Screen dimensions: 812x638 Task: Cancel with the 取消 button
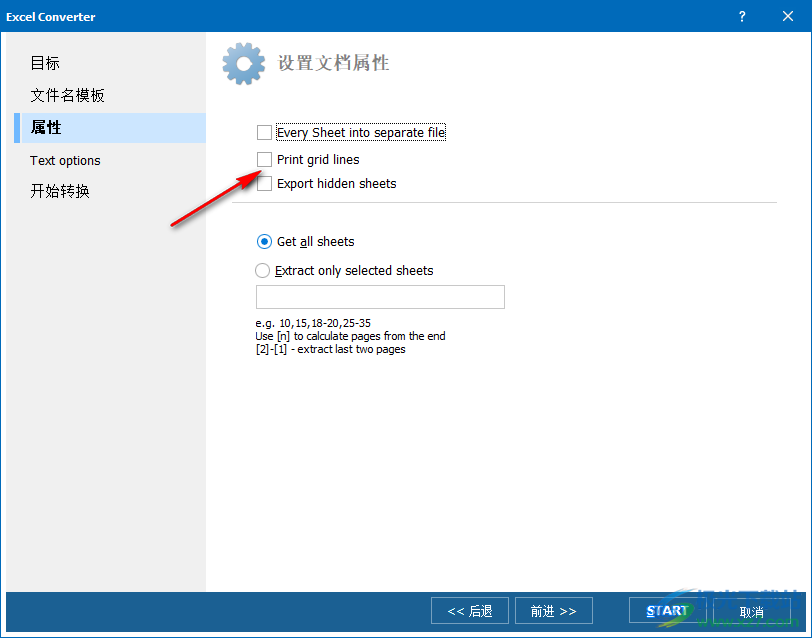pos(751,612)
